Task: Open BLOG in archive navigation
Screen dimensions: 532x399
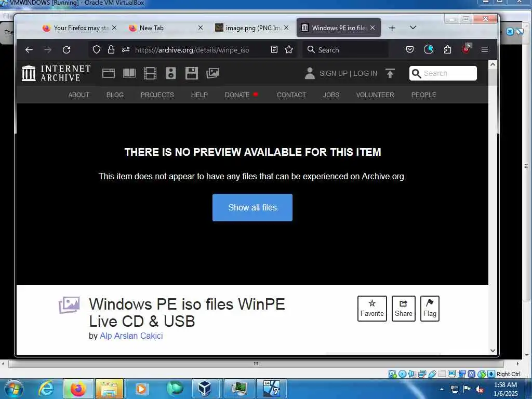Action: click(x=115, y=95)
